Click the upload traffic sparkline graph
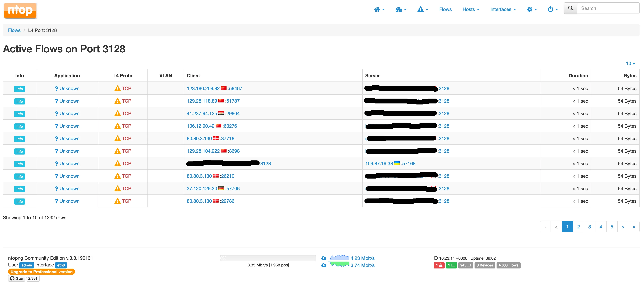 [x=338, y=257]
